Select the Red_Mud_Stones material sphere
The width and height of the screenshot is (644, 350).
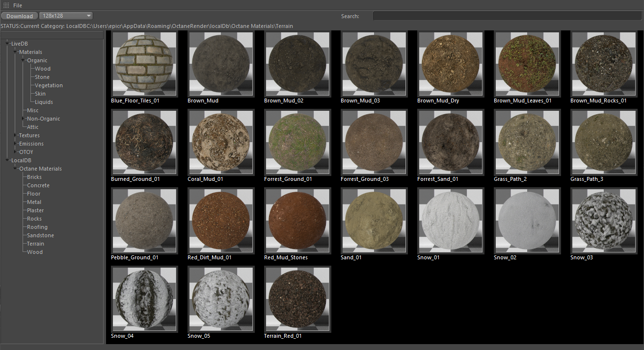click(297, 221)
